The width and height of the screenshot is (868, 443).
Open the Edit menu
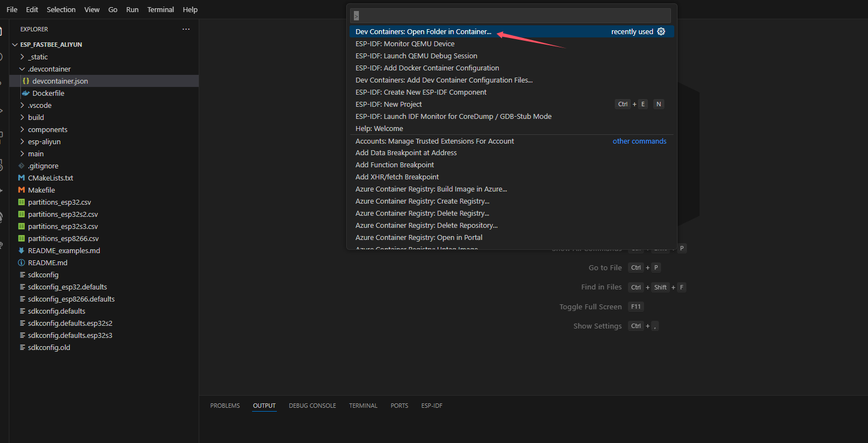coord(32,9)
